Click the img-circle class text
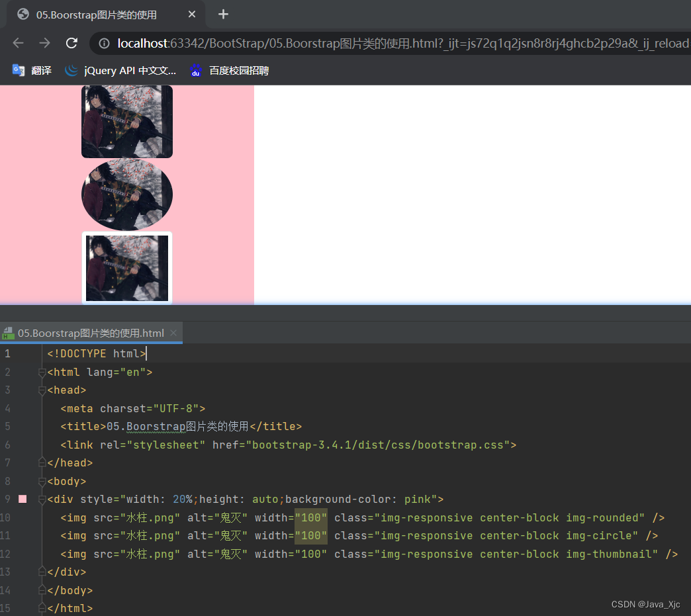Viewport: 691px width, 616px height. coord(599,536)
